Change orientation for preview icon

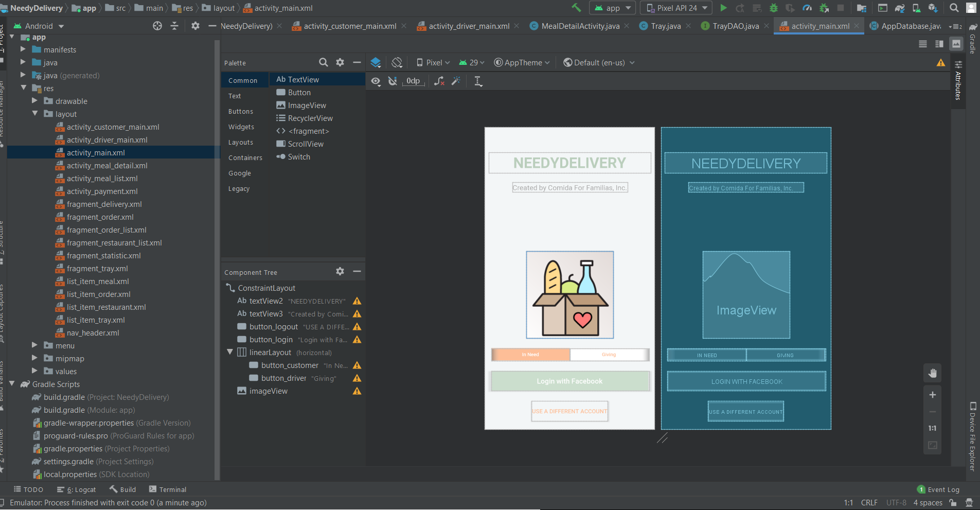click(x=397, y=62)
